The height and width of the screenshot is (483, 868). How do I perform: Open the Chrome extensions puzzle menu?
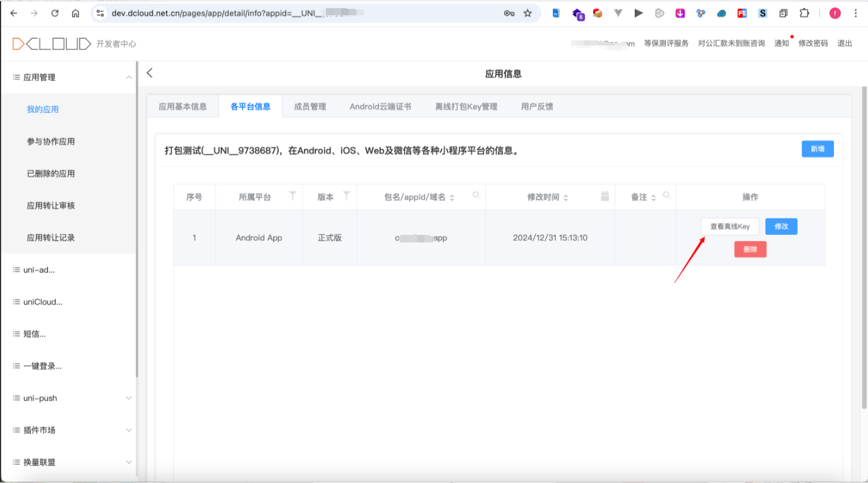[x=804, y=13]
